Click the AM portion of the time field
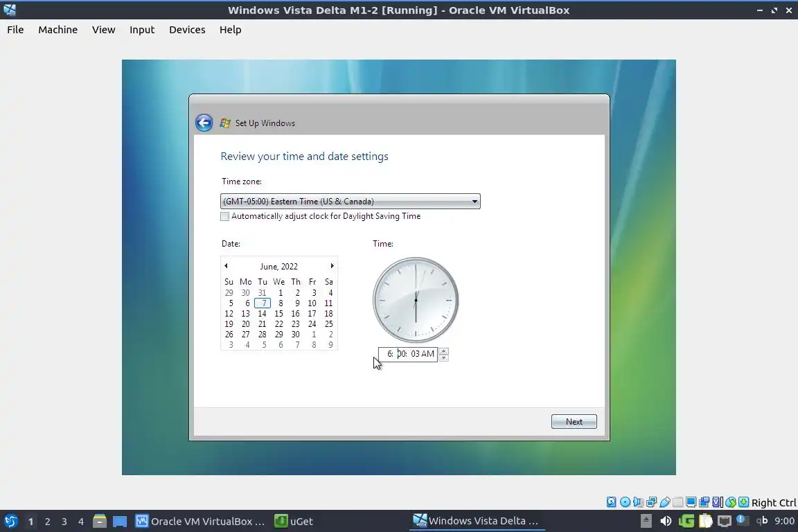798x532 pixels. pos(428,354)
